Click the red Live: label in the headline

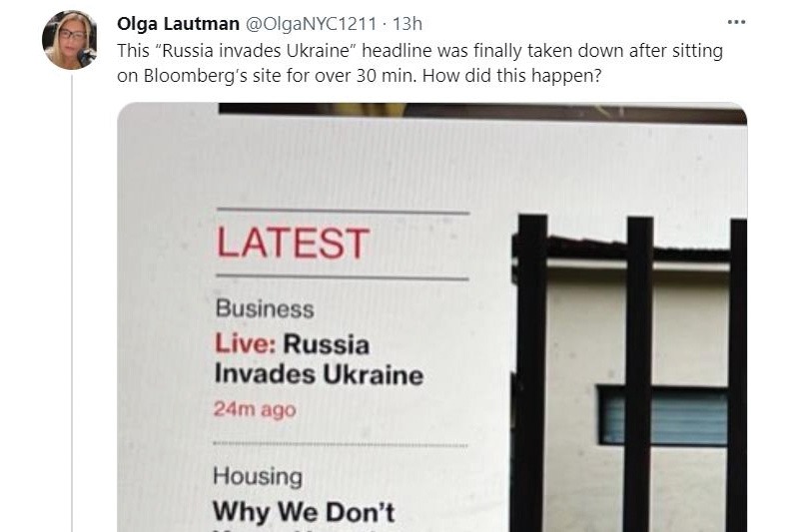[245, 343]
